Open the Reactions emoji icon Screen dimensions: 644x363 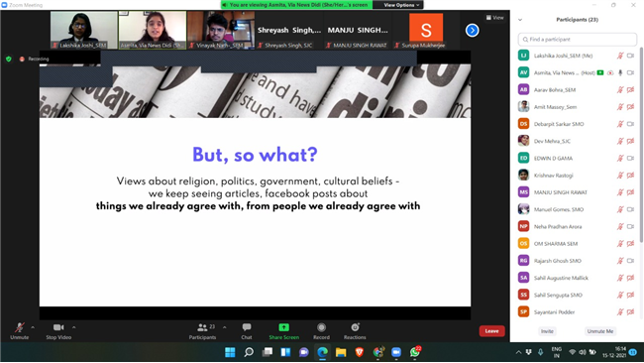(355, 327)
